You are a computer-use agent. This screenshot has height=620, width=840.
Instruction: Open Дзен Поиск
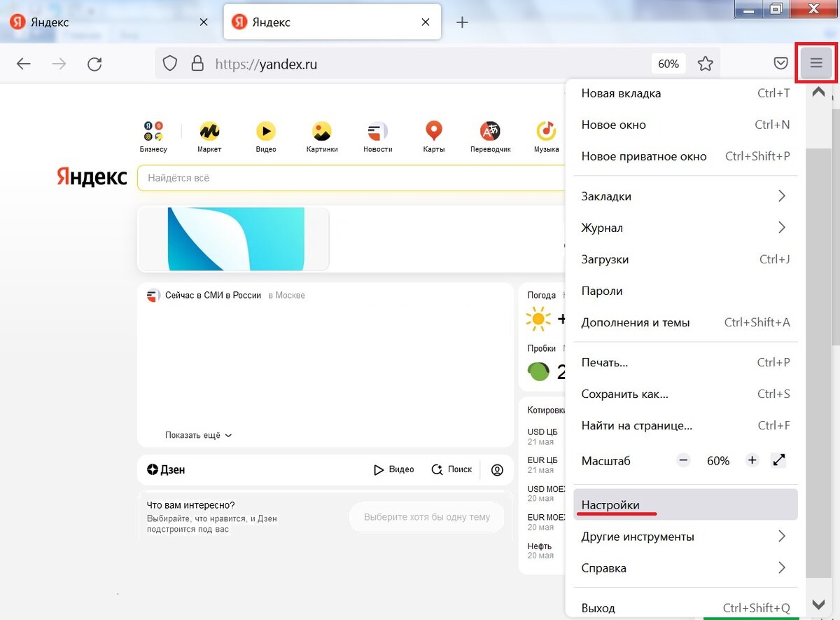[451, 469]
